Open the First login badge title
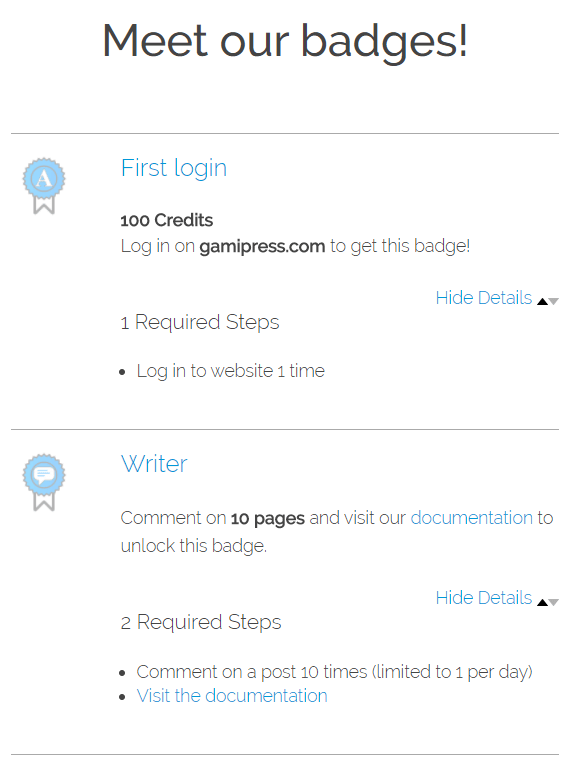The width and height of the screenshot is (570, 765). click(174, 169)
